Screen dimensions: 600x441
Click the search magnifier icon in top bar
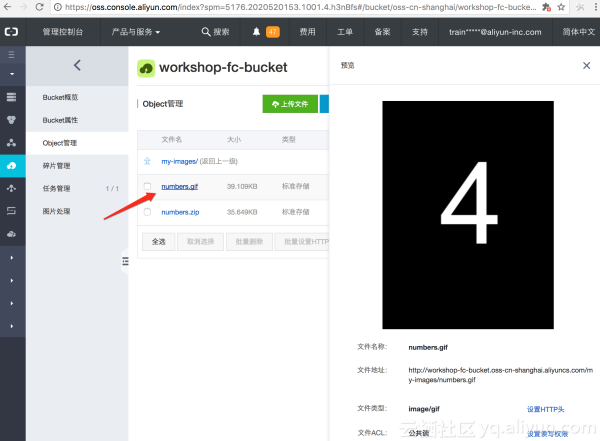pyautogui.click(x=206, y=32)
